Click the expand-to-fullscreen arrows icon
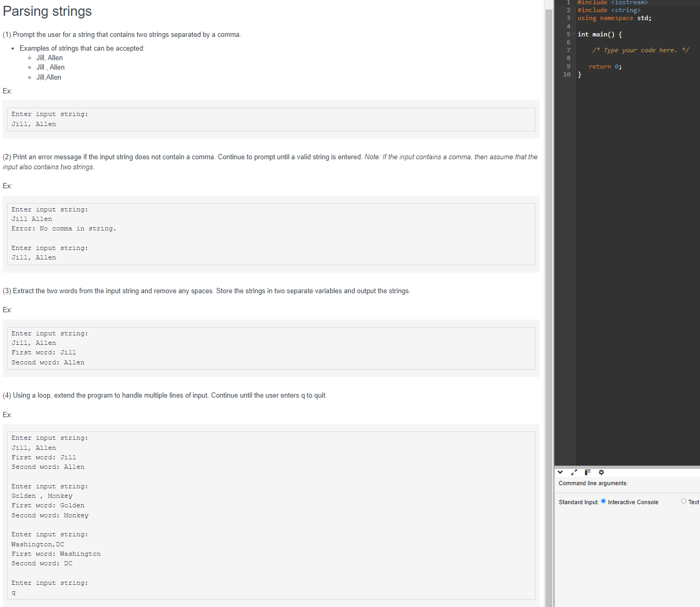 pos(574,472)
